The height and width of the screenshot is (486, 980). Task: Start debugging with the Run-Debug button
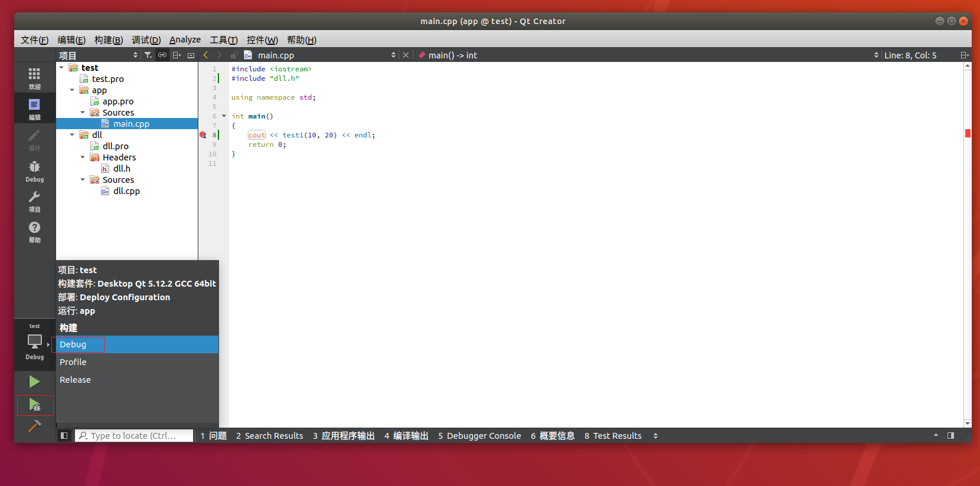tap(35, 405)
